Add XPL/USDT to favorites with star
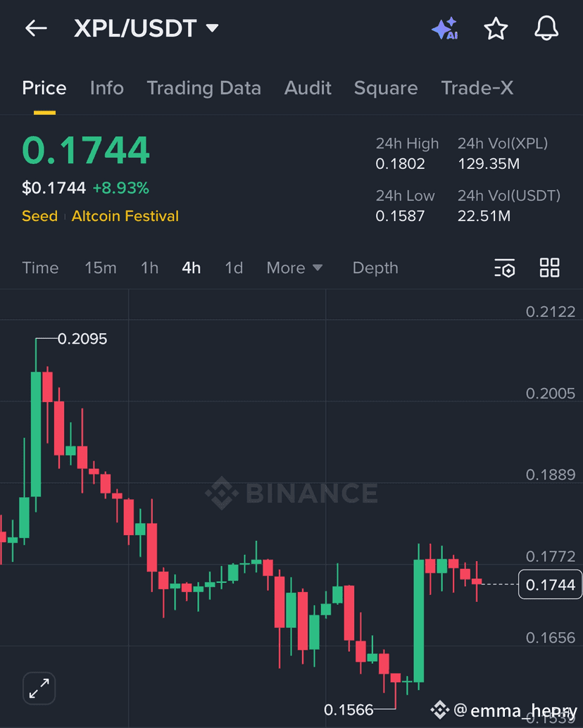The image size is (583, 728). click(496, 29)
